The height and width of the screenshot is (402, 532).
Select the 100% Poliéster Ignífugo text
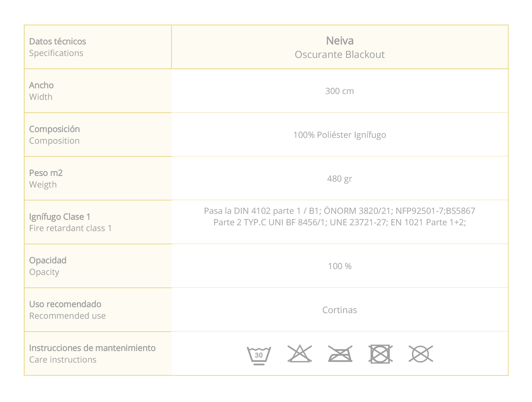click(339, 135)
